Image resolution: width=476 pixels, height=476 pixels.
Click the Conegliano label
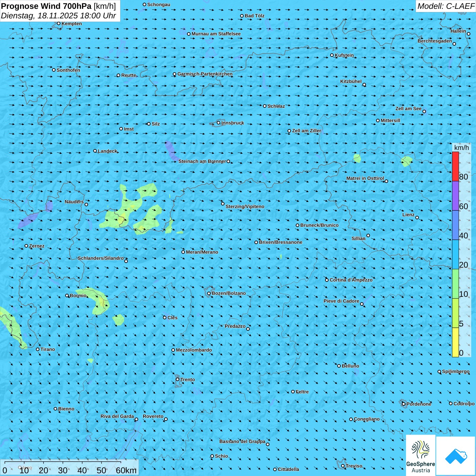coord(367,419)
